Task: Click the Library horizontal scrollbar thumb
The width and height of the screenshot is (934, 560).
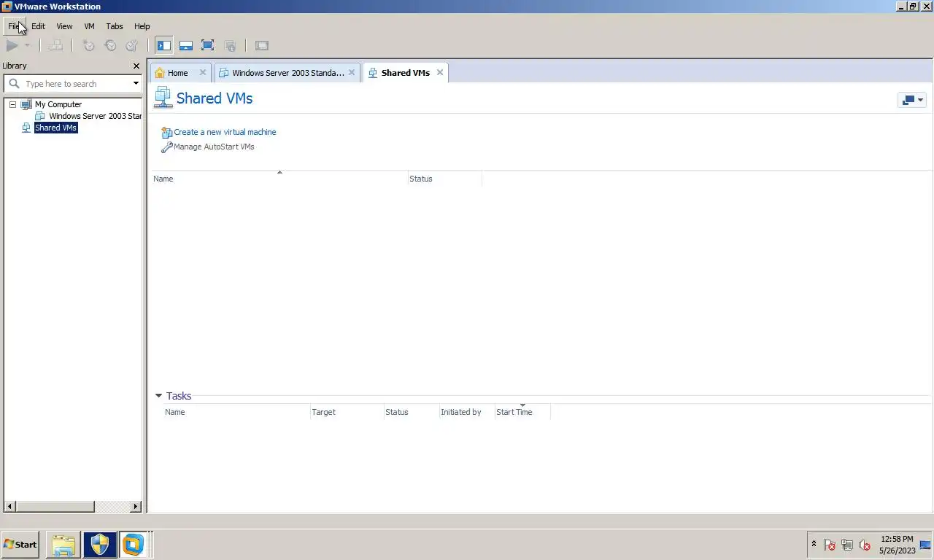Action: [x=55, y=506]
